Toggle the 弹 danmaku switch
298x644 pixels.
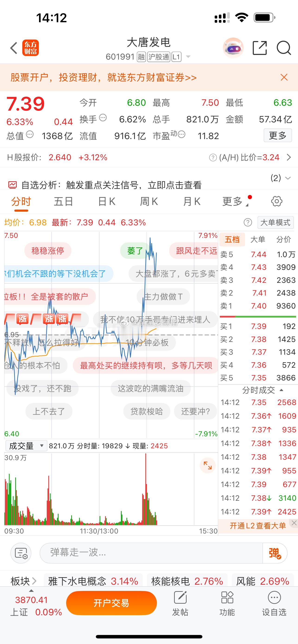pos(275,553)
